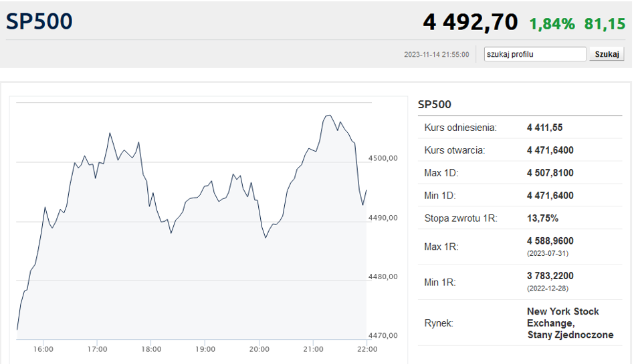634x364 pixels.
Task: Click the 4500,00 price axis label
Action: pos(383,158)
